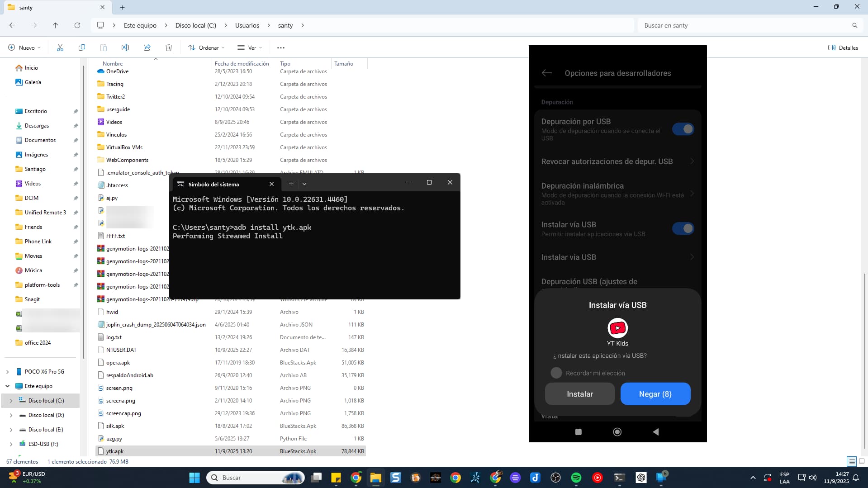
Task: Open the Ver dropdown menu
Action: coord(249,47)
